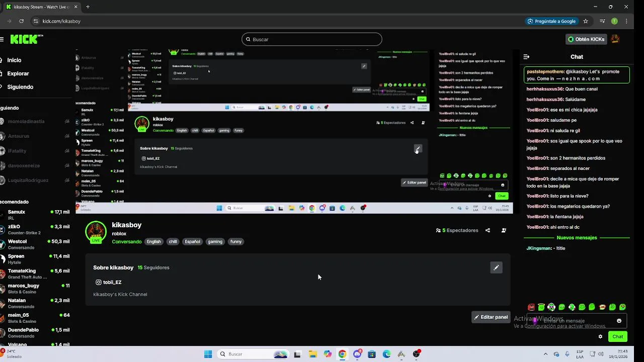Select the funny tag
The width and height of the screenshot is (644, 362).
236,242
